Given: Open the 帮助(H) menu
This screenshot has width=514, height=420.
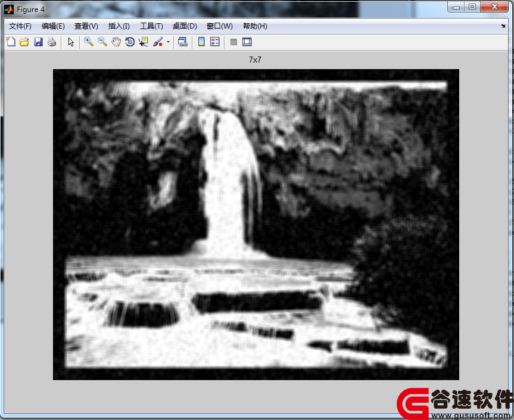Looking at the screenshot, I should click(255, 26).
